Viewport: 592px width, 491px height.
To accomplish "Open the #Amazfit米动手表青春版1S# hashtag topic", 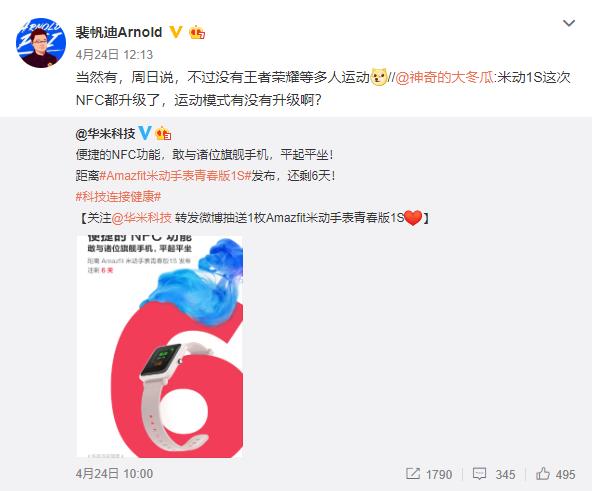I will [x=175, y=176].
